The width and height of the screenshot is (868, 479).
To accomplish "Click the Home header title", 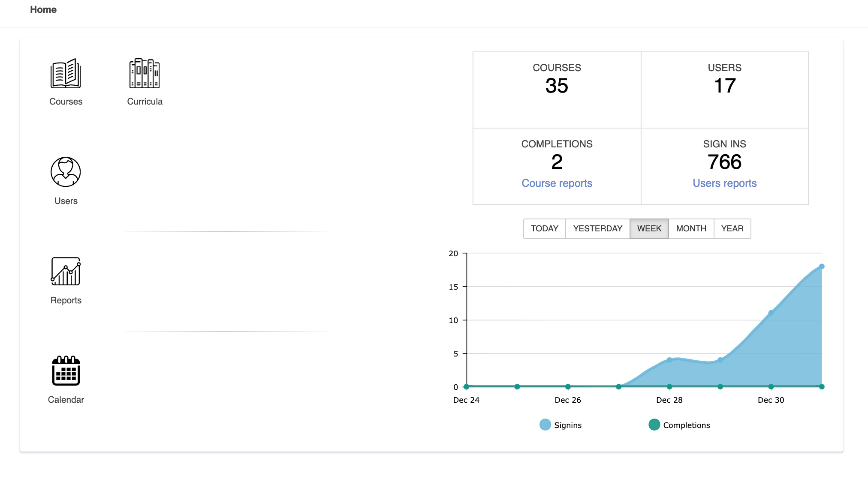I will [x=43, y=9].
